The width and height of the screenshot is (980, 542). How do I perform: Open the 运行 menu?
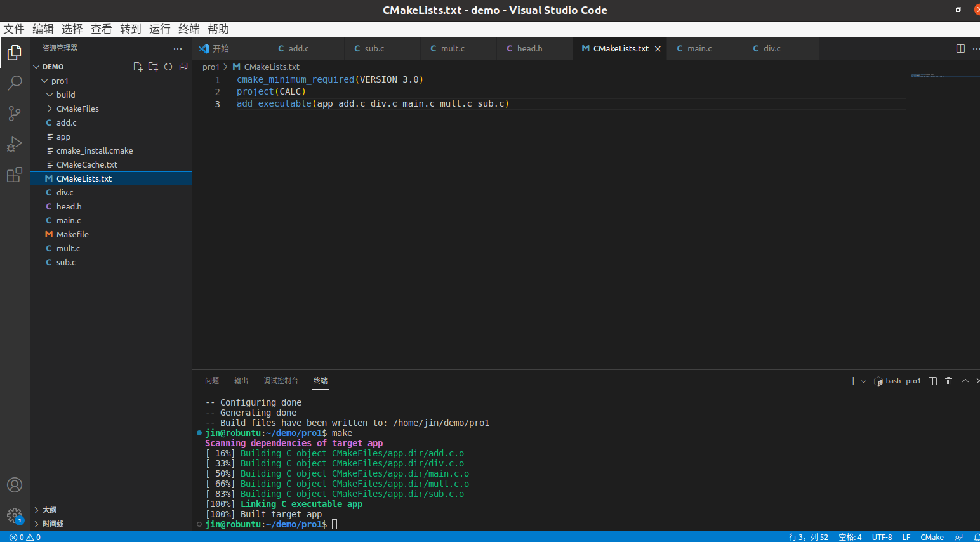click(160, 29)
